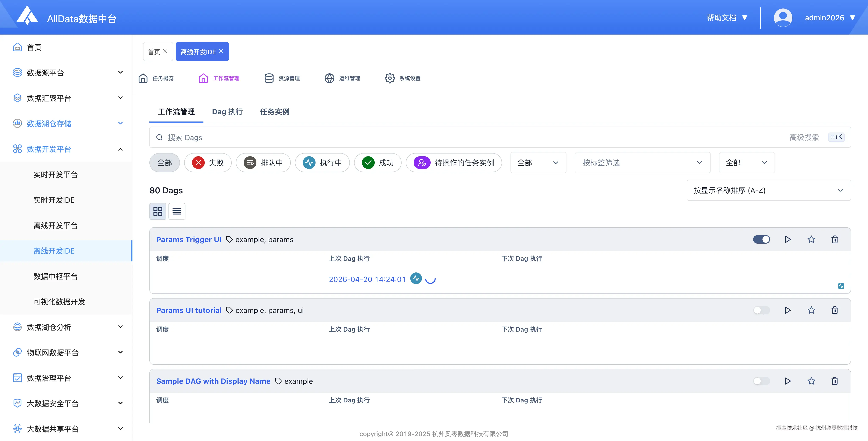Switch to grid card view
This screenshot has width=868, height=441.
point(158,211)
